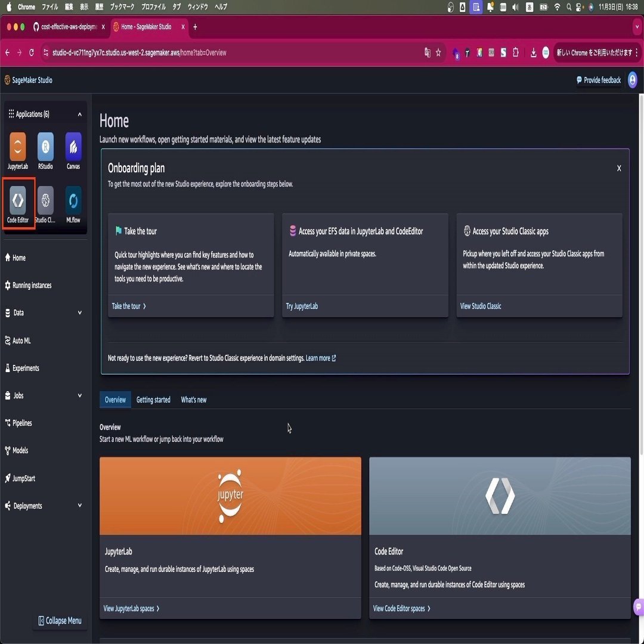This screenshot has height=644, width=644.
Task: Click the volume icon in menu bar
Action: pyautogui.click(x=515, y=7)
